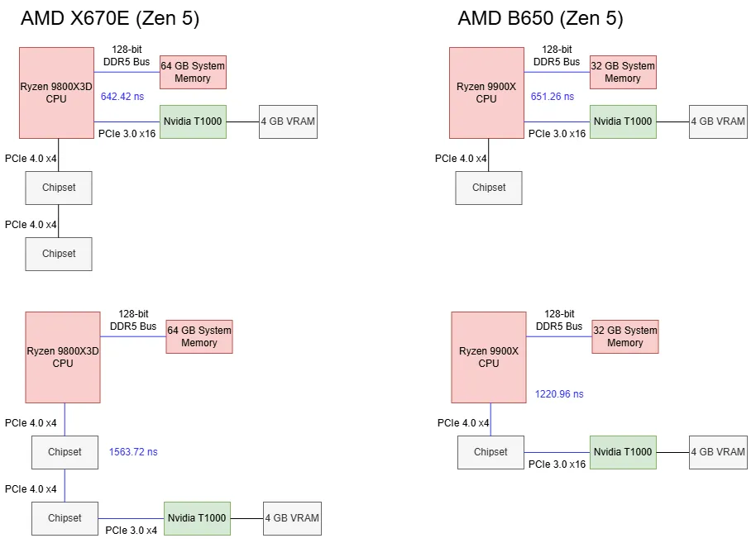Select Ryzen 9900X CPU box directly under B650 heading
The image size is (756, 543).
[x=486, y=93]
